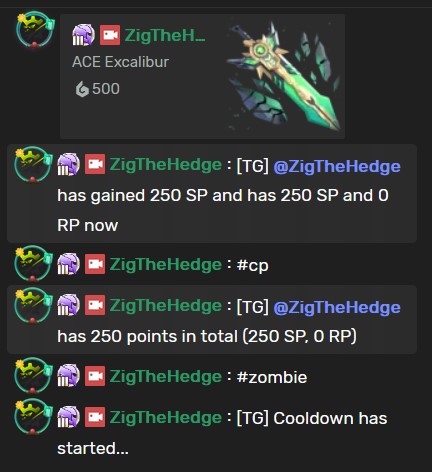Open the avatar beside the #zombie message
The image size is (432, 472).
pos(33,375)
